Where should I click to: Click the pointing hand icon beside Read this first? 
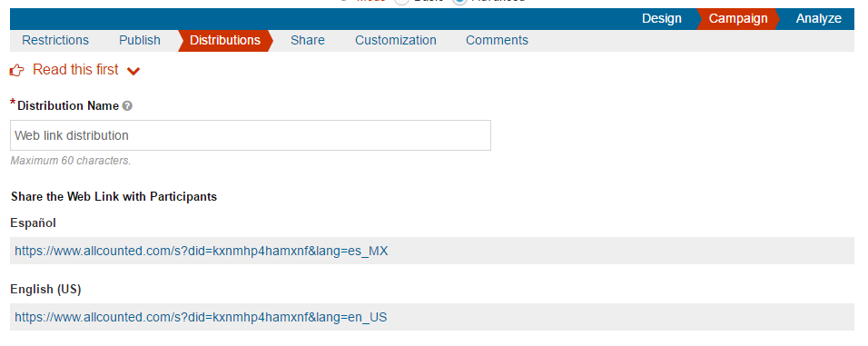pyautogui.click(x=17, y=70)
